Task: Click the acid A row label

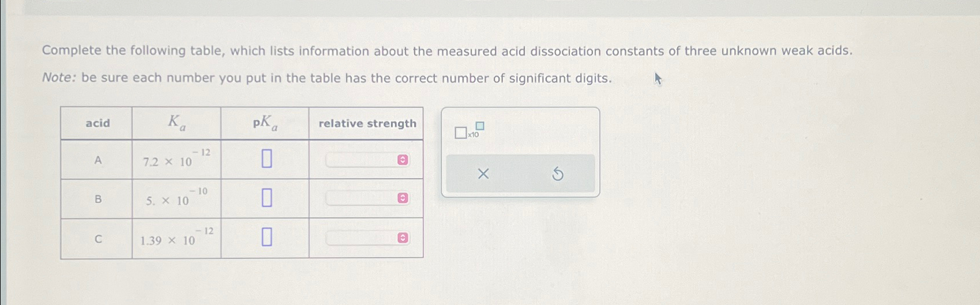Action: click(97, 160)
